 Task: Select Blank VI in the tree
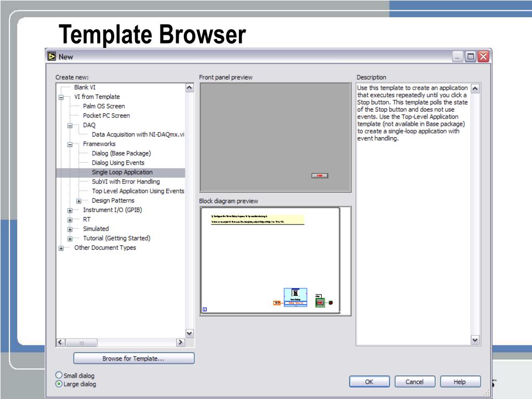click(x=85, y=87)
